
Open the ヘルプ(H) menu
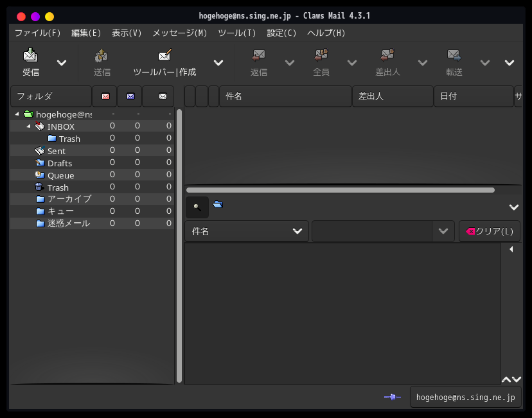click(326, 33)
